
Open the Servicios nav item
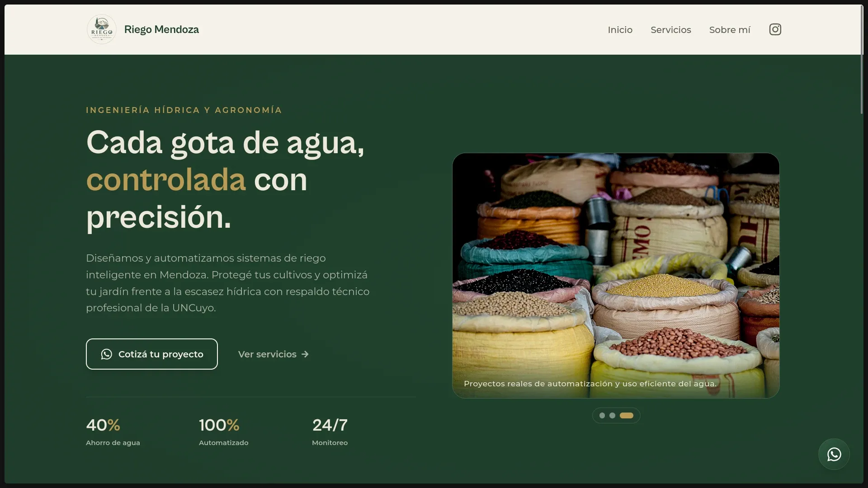coord(671,30)
